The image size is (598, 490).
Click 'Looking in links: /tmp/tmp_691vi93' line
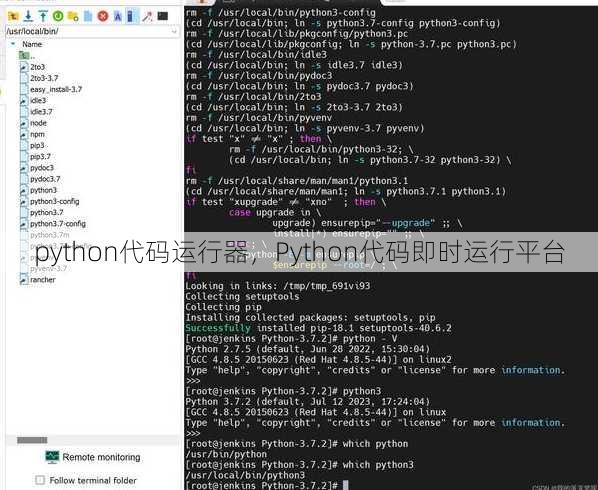point(277,286)
